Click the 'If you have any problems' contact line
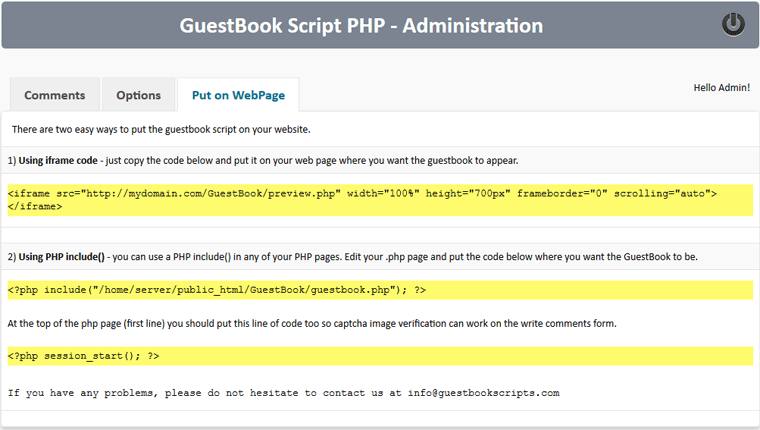Screen dimensions: 760x430 pos(284,393)
